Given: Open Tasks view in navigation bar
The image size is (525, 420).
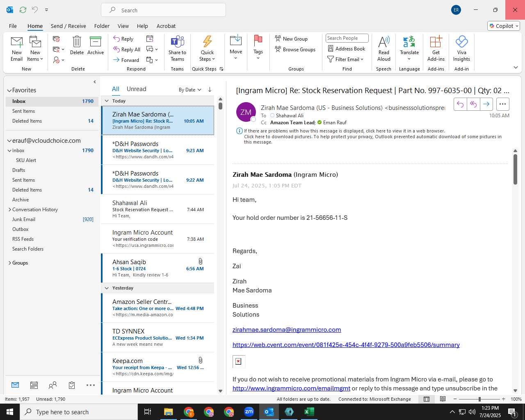Looking at the screenshot, I should point(72,385).
